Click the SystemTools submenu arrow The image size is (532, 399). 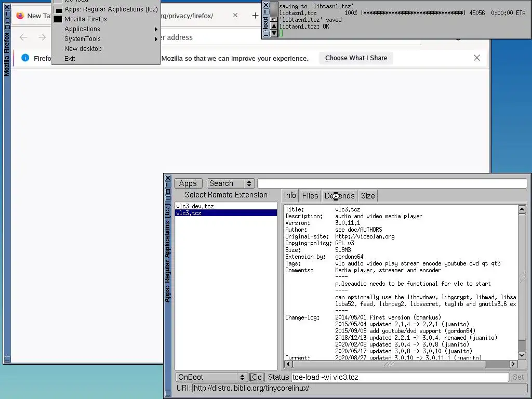(x=156, y=39)
